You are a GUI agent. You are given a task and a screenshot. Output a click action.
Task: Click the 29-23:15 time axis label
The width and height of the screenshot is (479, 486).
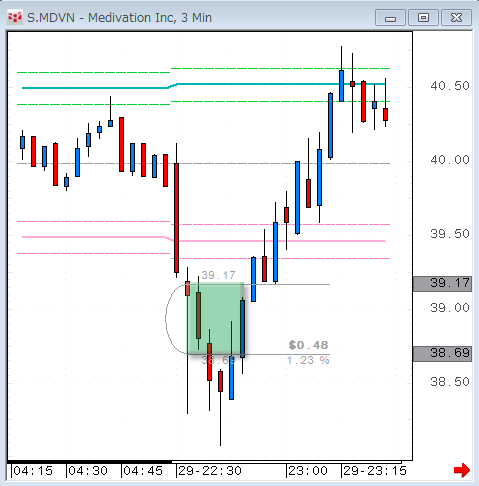(375, 471)
